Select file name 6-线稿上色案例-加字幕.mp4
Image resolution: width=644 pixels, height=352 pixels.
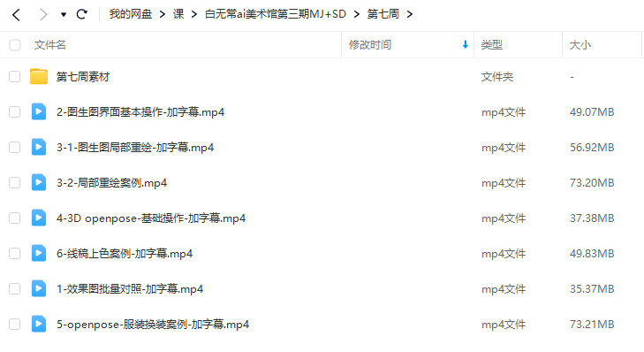pos(125,254)
